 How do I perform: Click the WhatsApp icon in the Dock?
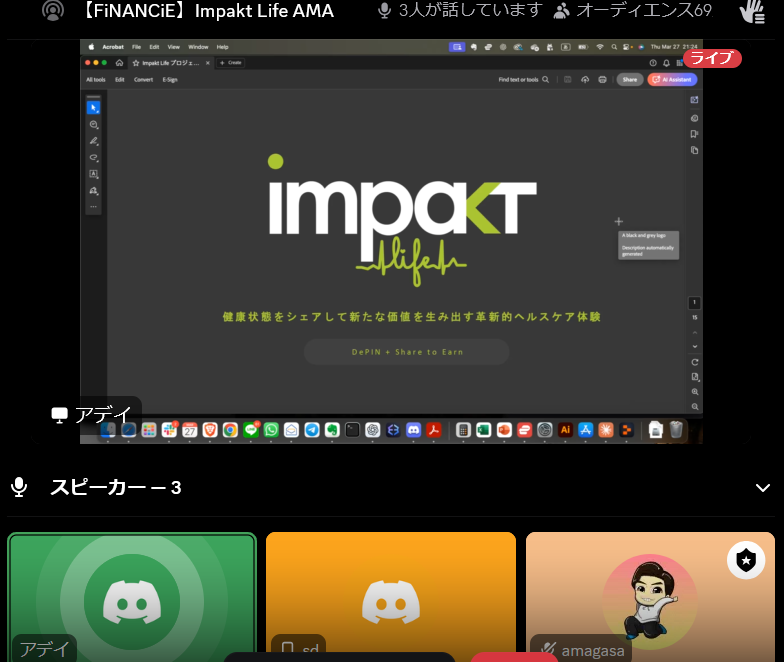(x=271, y=430)
